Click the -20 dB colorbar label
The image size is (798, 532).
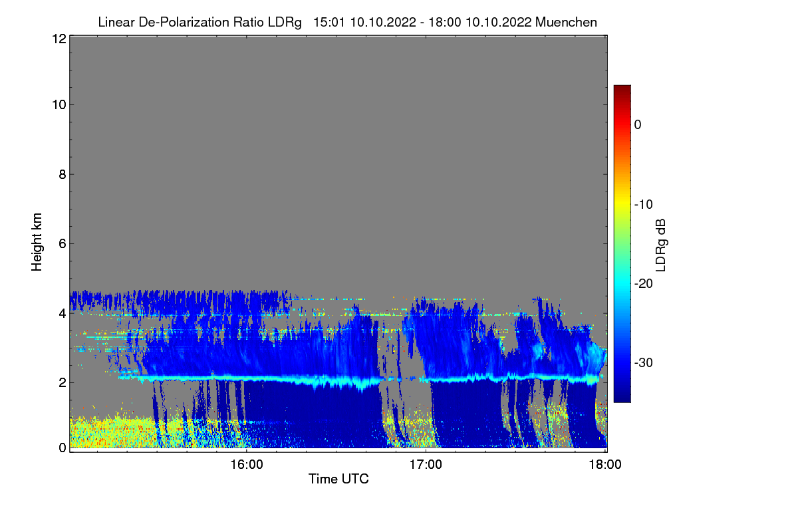[644, 283]
